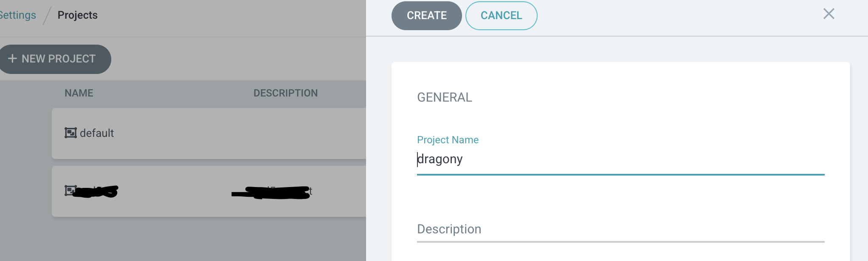Sort by the NAME column header
This screenshot has width=868, height=261.
click(79, 93)
